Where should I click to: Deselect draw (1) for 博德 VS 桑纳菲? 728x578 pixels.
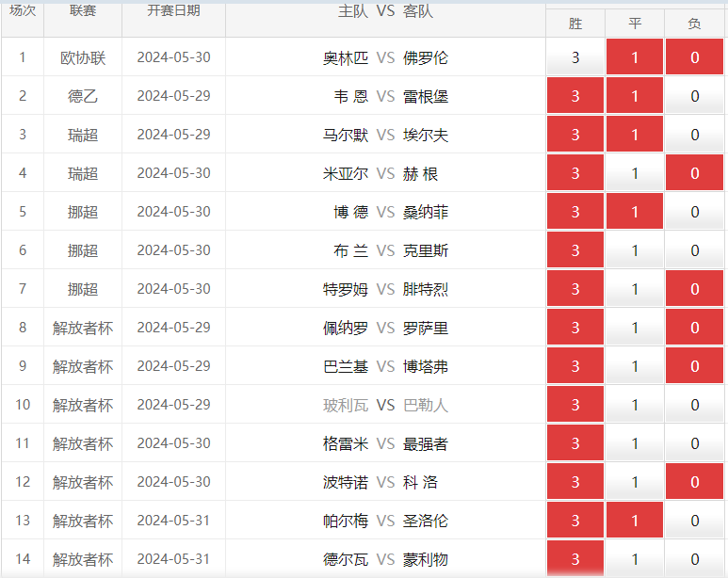[x=635, y=211]
